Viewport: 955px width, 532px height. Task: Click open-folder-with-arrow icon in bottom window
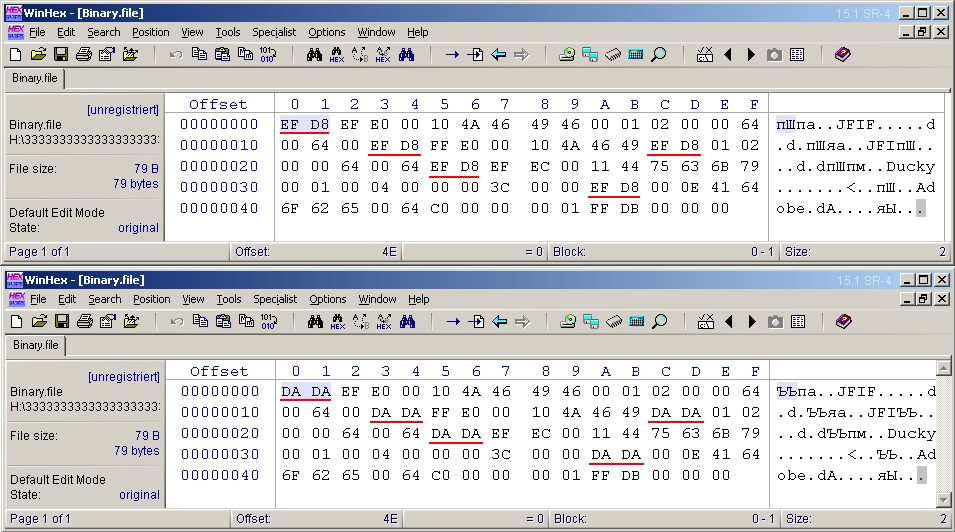coord(131,322)
